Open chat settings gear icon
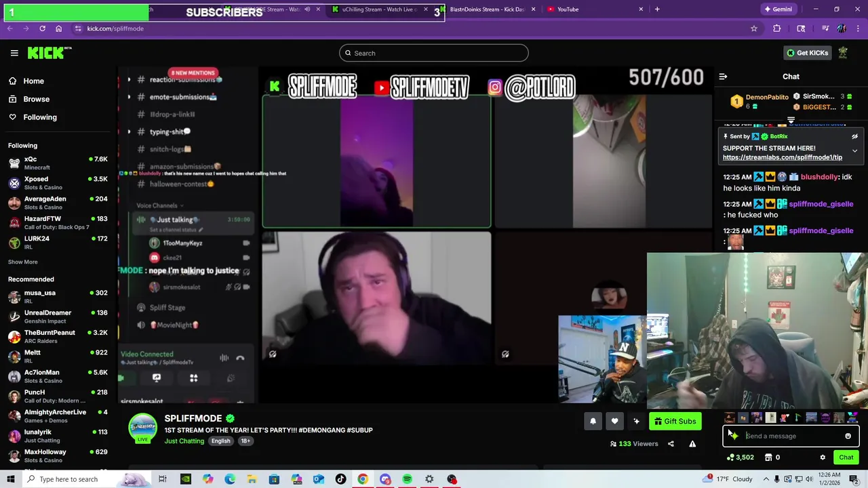The width and height of the screenshot is (868, 488). pos(823,457)
